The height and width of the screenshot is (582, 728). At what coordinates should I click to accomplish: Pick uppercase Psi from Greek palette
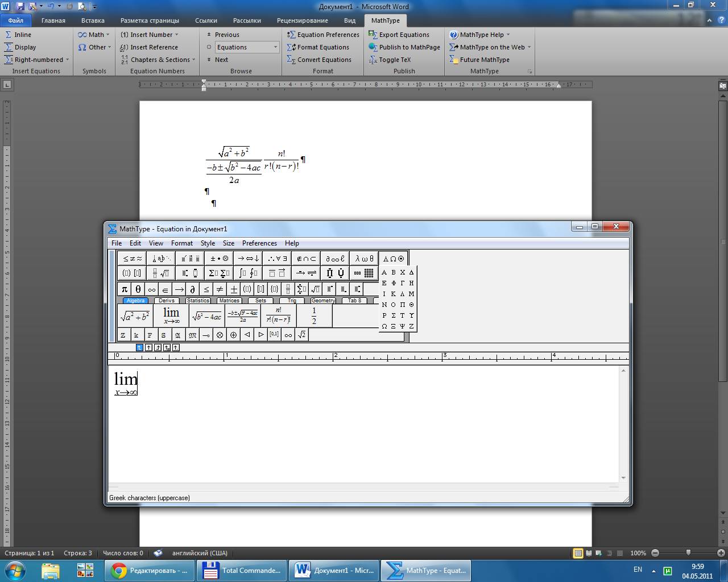[403, 326]
